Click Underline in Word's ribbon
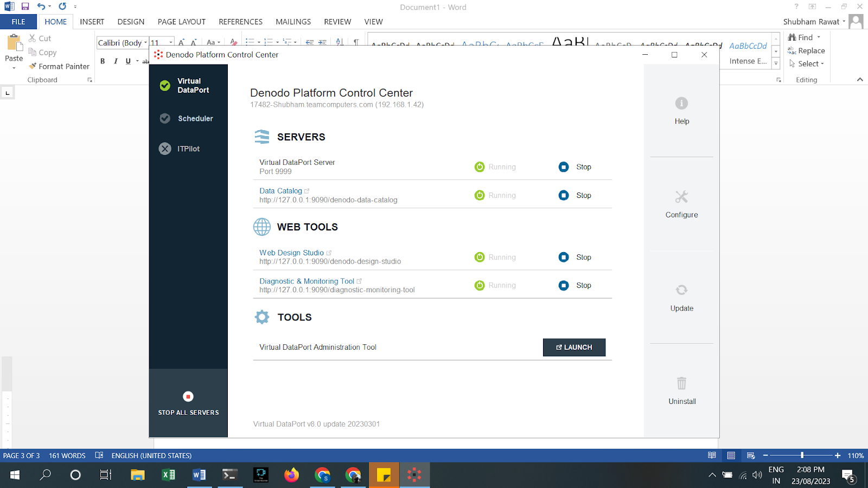Image resolution: width=868 pixels, height=488 pixels. 128,61
